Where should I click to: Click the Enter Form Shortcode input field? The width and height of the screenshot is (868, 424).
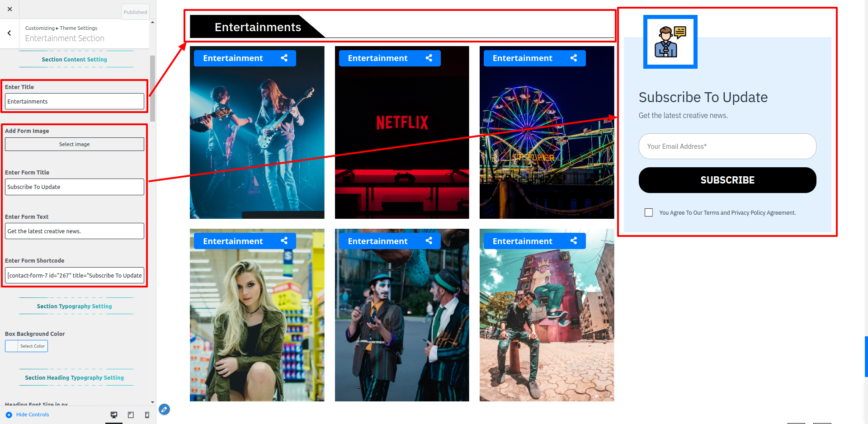point(75,275)
